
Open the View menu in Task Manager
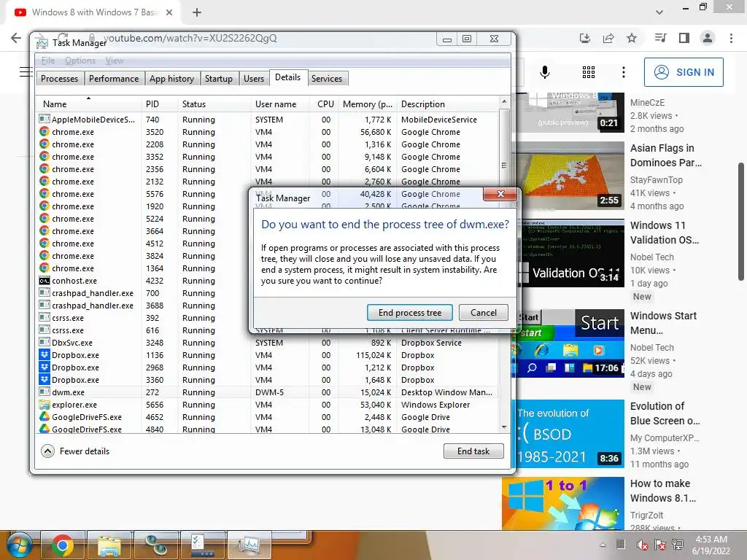click(x=115, y=61)
